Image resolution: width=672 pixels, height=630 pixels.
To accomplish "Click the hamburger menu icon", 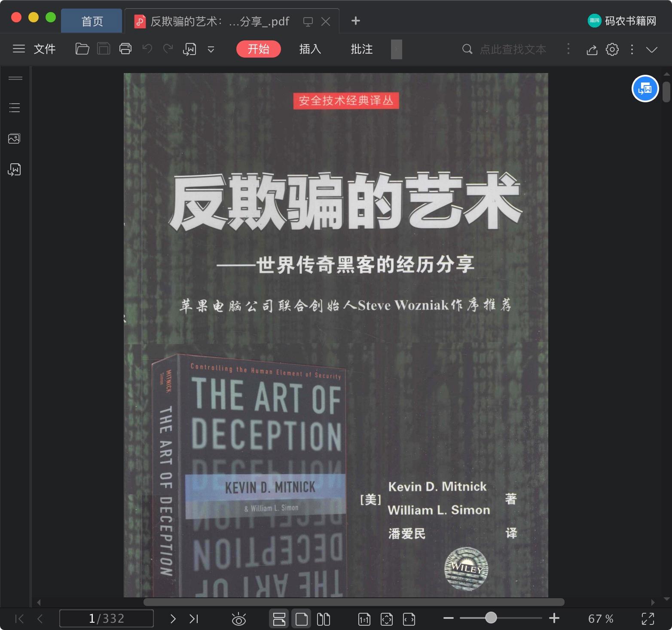I will click(x=18, y=49).
